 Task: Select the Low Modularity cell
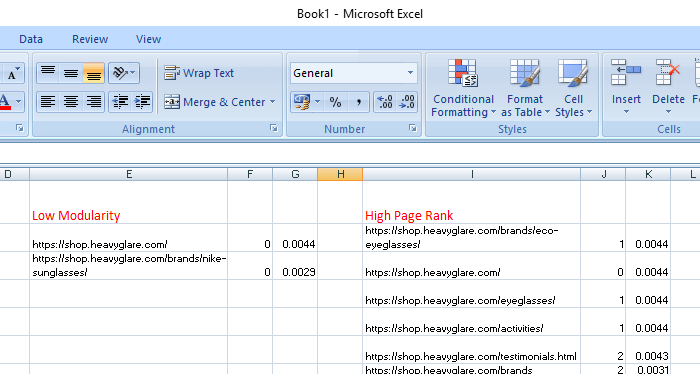129,202
